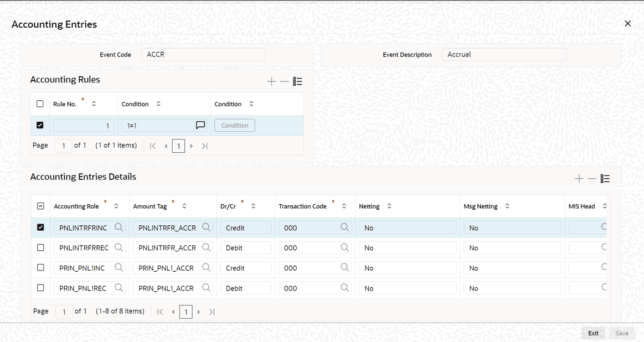
Task: Toggle select-all checkbox in Accounting Rules
Action: [x=40, y=104]
